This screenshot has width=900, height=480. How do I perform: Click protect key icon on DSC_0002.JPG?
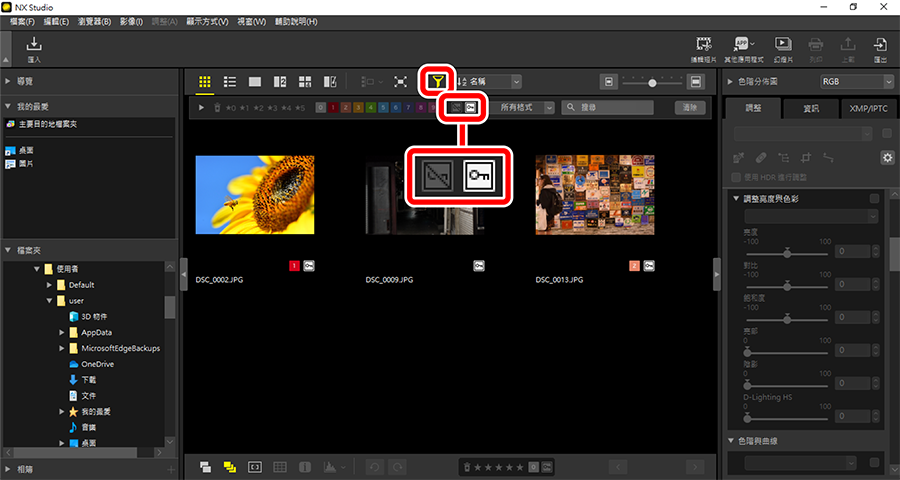[x=309, y=266]
